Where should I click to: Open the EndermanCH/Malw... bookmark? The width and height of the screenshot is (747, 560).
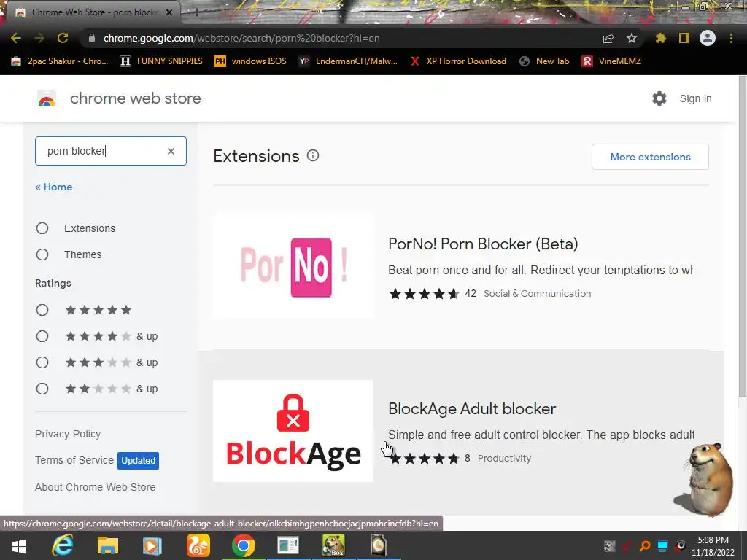point(348,61)
